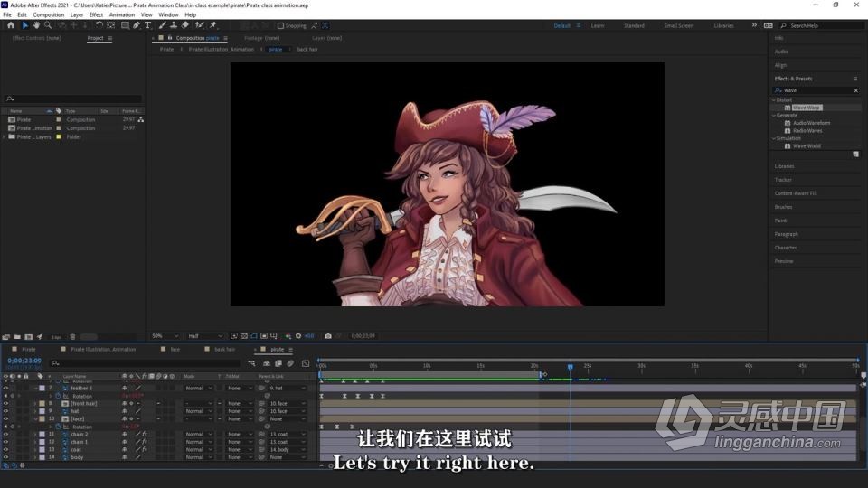Open the Half resolution dropdown

point(205,336)
